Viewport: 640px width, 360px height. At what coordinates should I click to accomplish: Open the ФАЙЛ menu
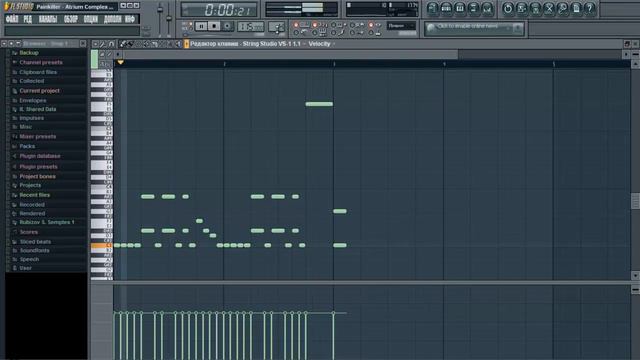pos(11,19)
